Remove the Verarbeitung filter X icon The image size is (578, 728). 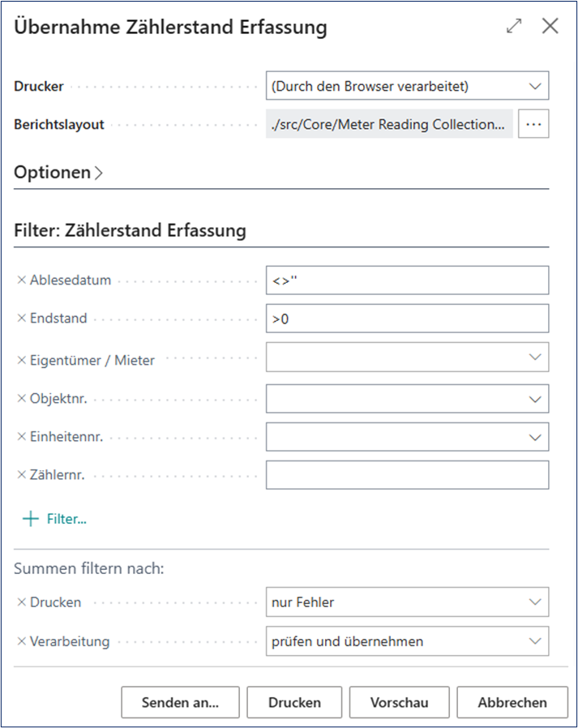pyautogui.click(x=21, y=641)
